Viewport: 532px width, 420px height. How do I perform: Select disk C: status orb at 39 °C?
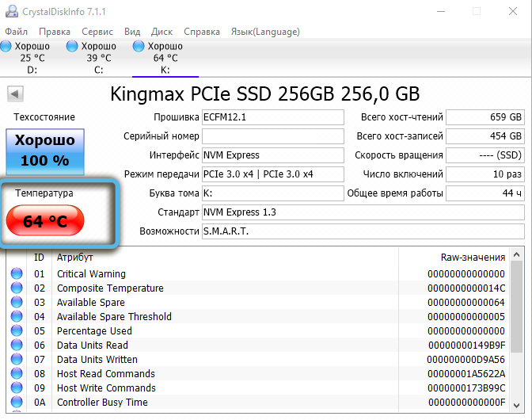click(73, 47)
